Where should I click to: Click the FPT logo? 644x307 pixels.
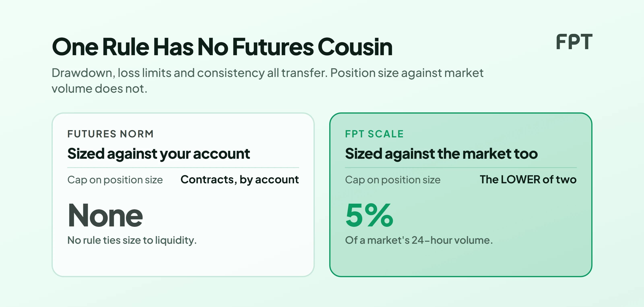click(x=574, y=42)
